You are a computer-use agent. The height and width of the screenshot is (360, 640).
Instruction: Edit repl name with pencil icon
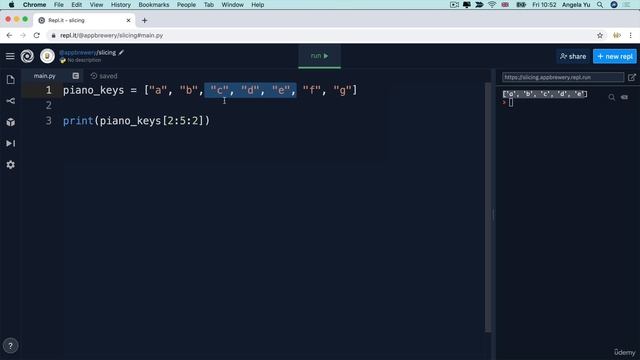(121, 52)
